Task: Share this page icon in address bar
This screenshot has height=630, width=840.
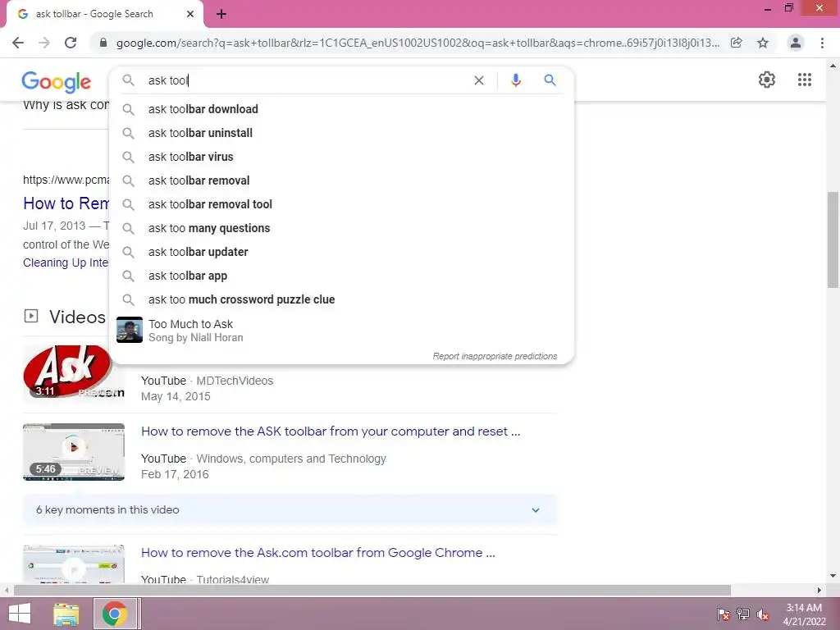Action: [x=737, y=43]
